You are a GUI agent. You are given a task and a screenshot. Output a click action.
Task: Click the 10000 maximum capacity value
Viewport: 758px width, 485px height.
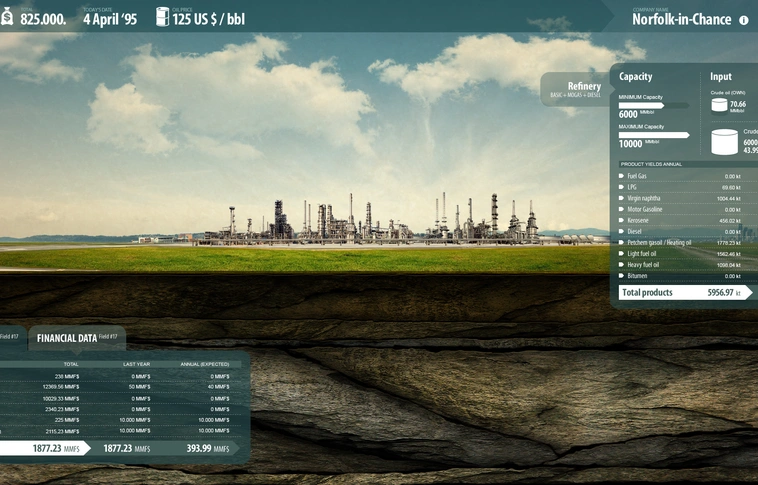point(630,144)
